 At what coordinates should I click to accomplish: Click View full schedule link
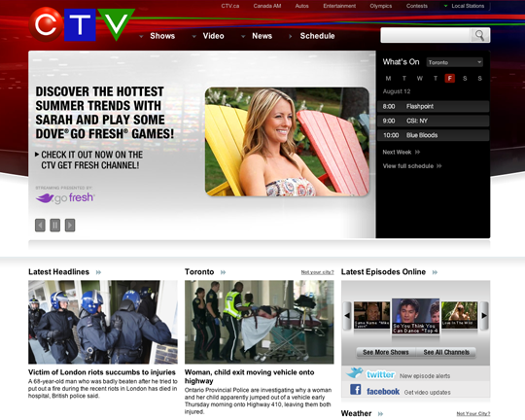pos(412,166)
